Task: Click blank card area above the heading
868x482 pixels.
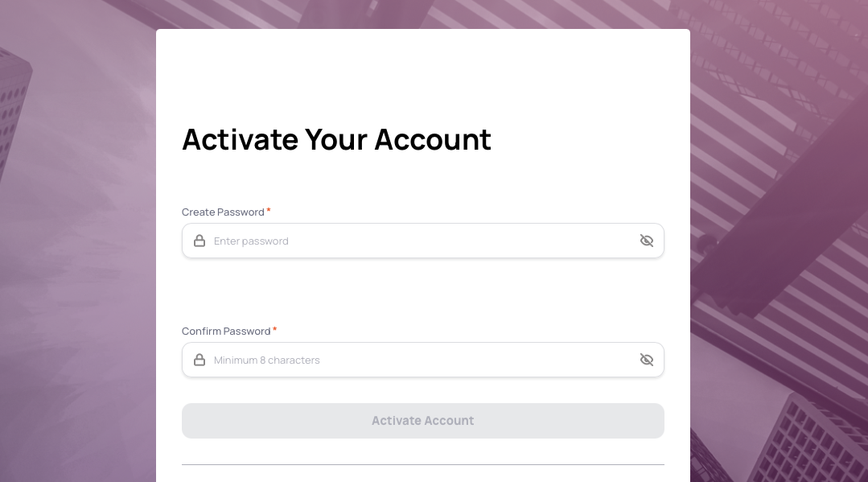Action: 422,72
